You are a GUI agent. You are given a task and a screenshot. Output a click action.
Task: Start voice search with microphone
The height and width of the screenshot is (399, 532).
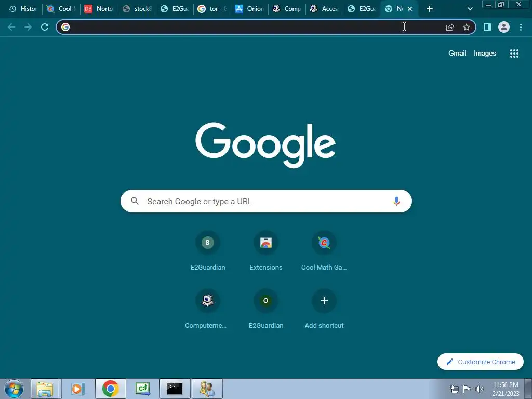[396, 201]
